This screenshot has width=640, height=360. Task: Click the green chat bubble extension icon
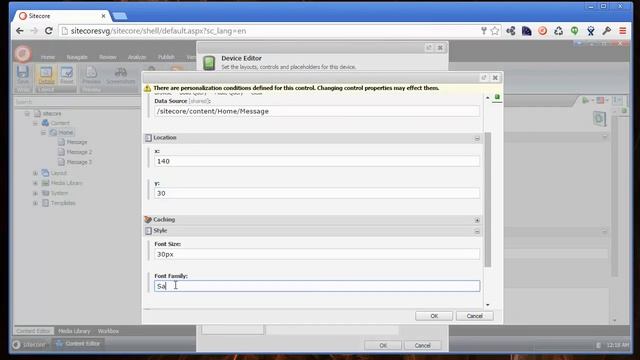[574, 31]
